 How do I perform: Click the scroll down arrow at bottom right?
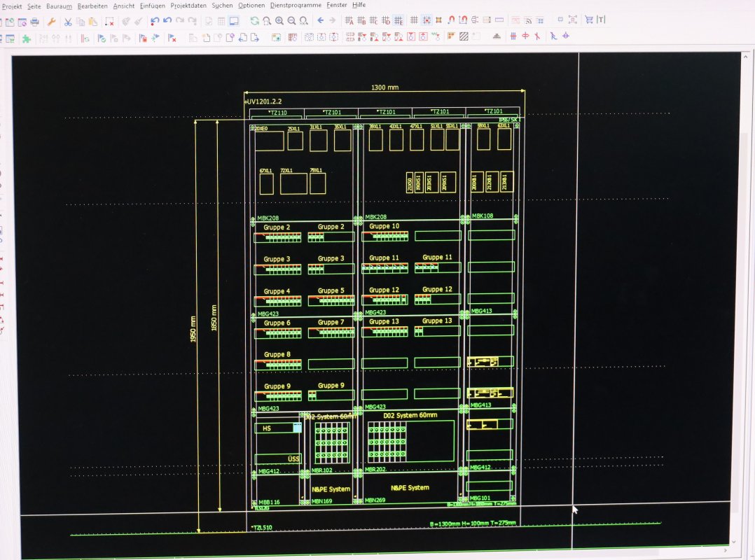[x=734, y=541]
